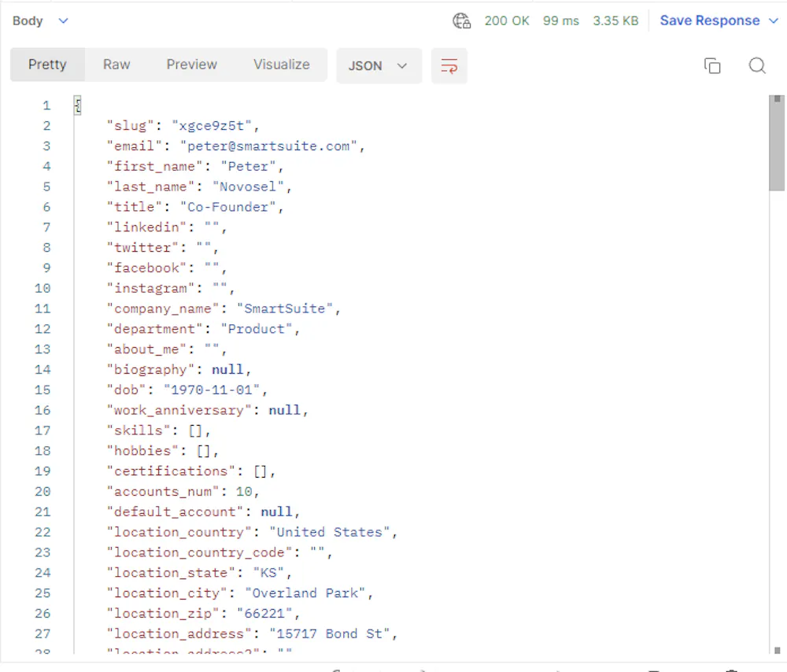
Task: Click the 3.35 KB response size
Action: [615, 21]
